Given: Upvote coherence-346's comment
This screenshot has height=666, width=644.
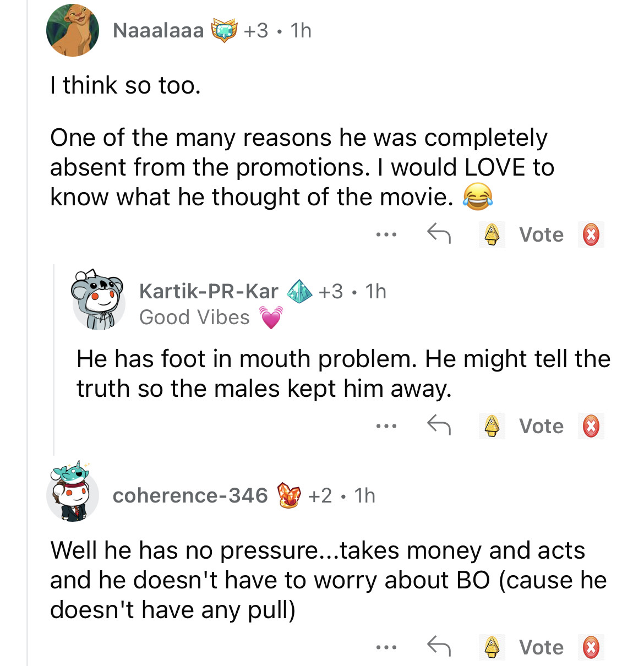Looking at the screenshot, I should 492,647.
